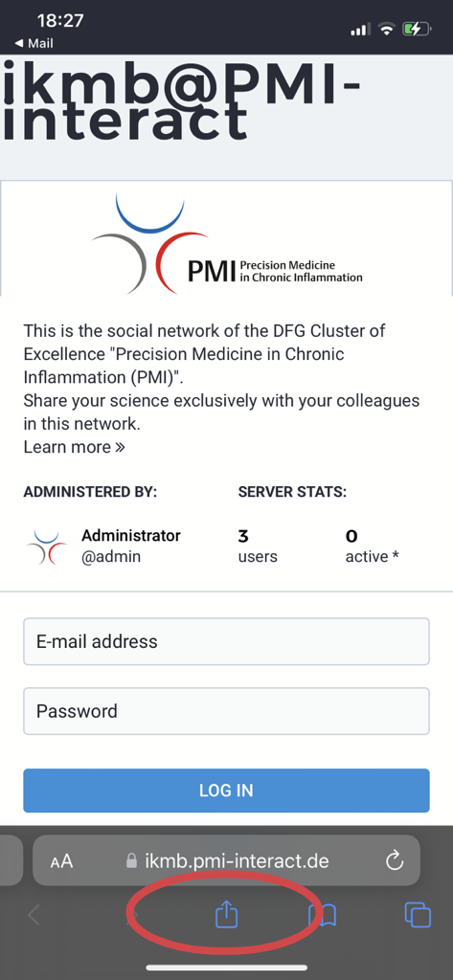Click the blue LOG IN button
453x980 pixels.
coord(226,791)
